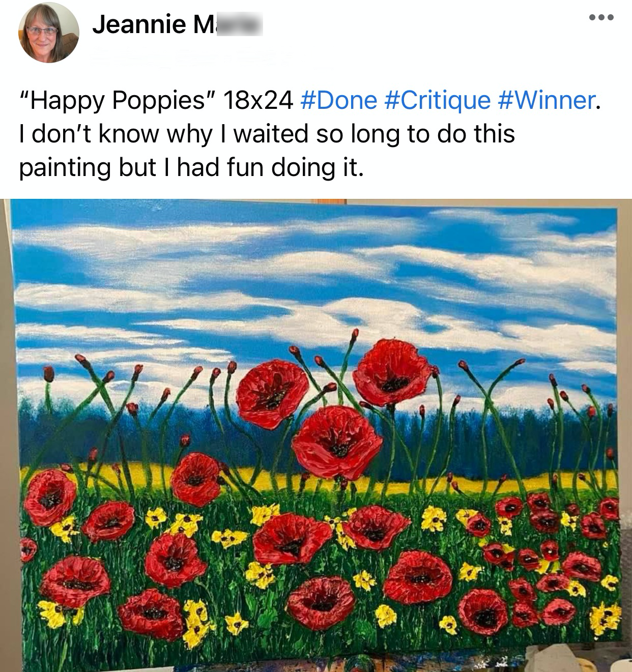Open the Happy Poppies painting photo
Image resolution: width=632 pixels, height=672 pixels.
point(316,435)
